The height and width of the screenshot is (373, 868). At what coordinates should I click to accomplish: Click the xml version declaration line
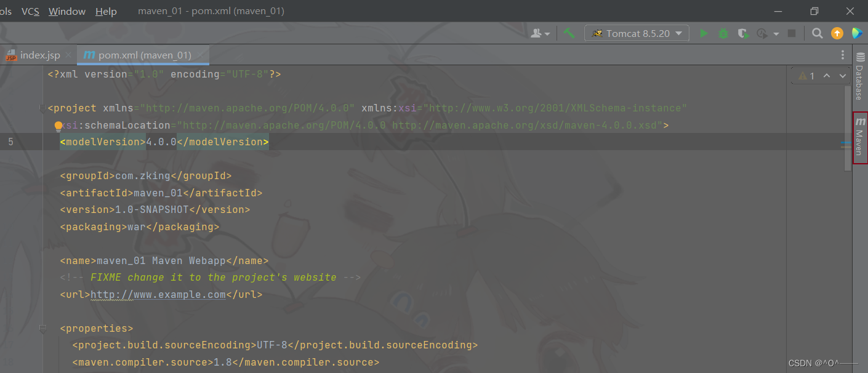(x=164, y=74)
